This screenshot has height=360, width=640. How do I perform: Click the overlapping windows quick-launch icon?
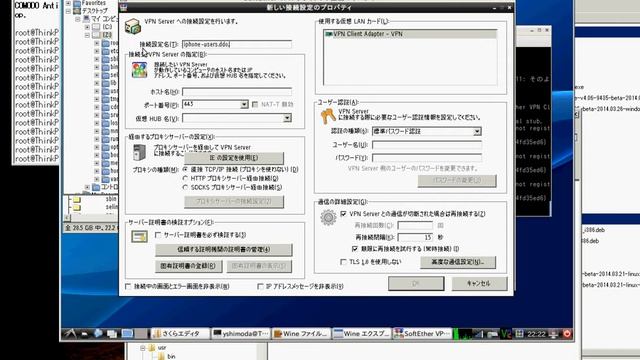click(x=112, y=334)
